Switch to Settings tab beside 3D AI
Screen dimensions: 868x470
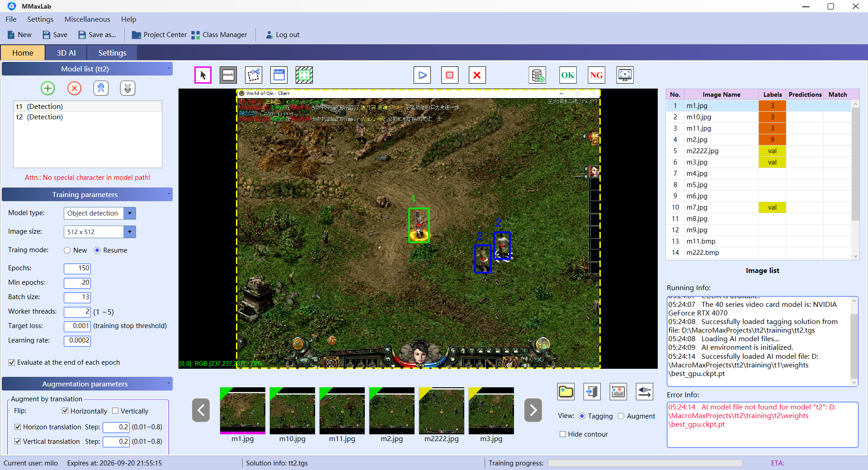tap(112, 53)
